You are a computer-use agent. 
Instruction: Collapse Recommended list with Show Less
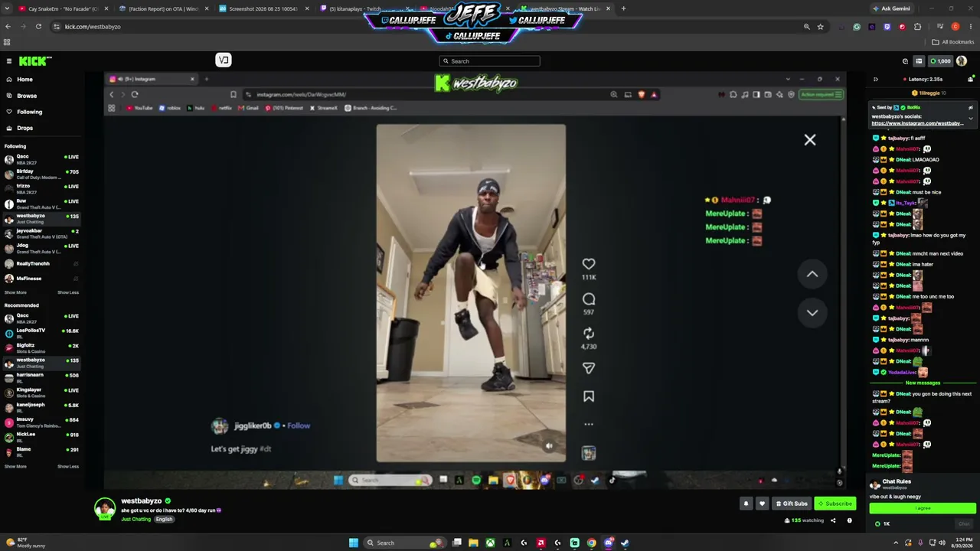(x=68, y=466)
